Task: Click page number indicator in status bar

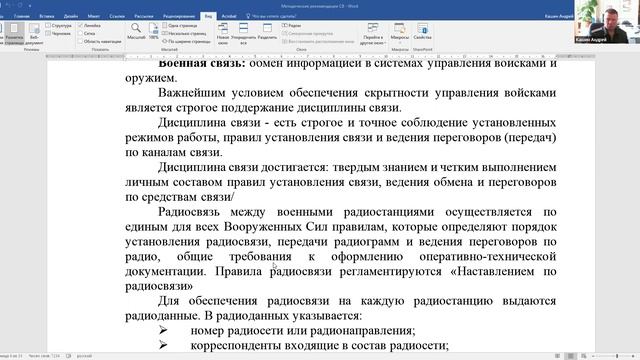Action: 11,356
